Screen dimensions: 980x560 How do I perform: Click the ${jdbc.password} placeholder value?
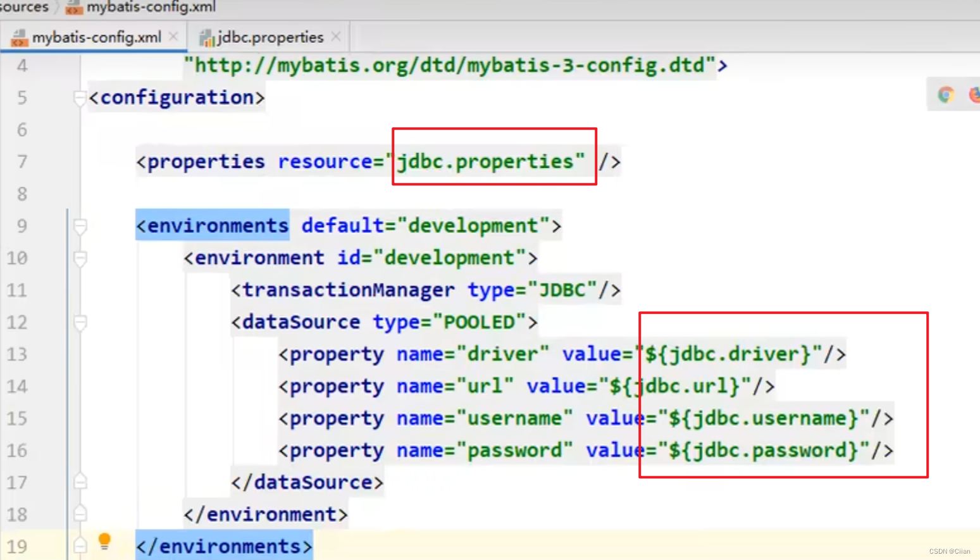764,451
